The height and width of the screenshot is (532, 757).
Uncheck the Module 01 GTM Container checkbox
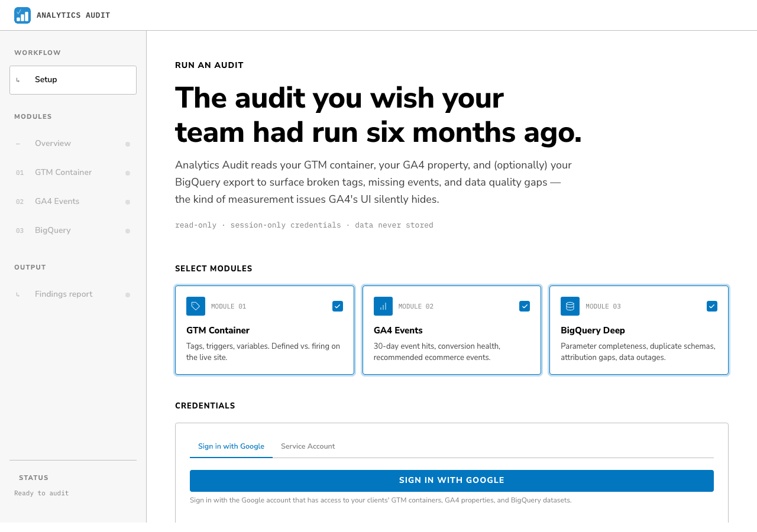click(x=338, y=306)
